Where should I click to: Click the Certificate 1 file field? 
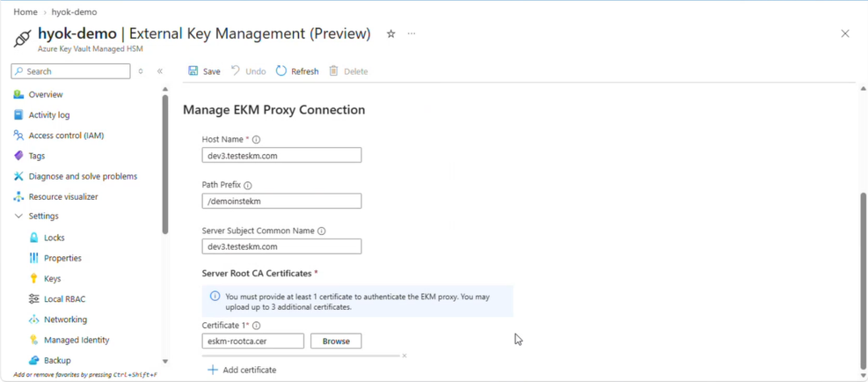coord(253,341)
